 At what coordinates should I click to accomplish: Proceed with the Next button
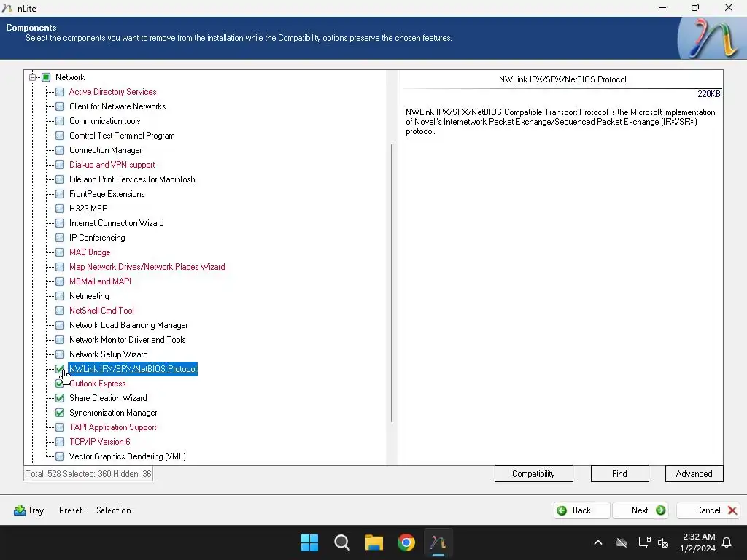point(640,510)
